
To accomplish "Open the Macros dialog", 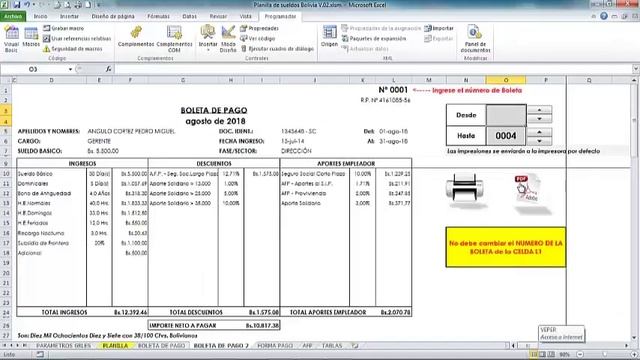I will 31,37.
